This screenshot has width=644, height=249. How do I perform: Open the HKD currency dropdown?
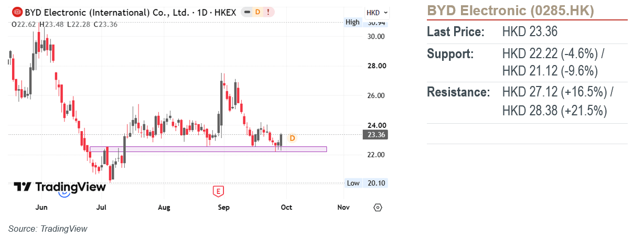377,13
